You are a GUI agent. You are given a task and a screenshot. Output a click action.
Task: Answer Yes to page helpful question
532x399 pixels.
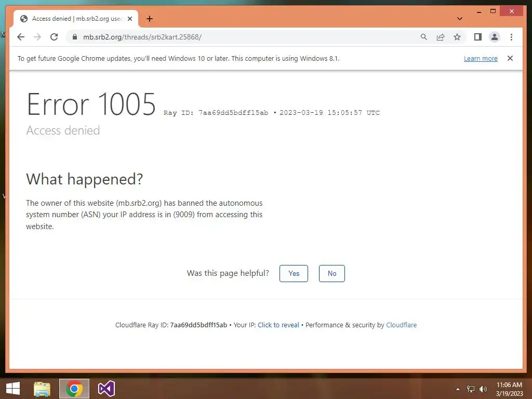tap(294, 273)
